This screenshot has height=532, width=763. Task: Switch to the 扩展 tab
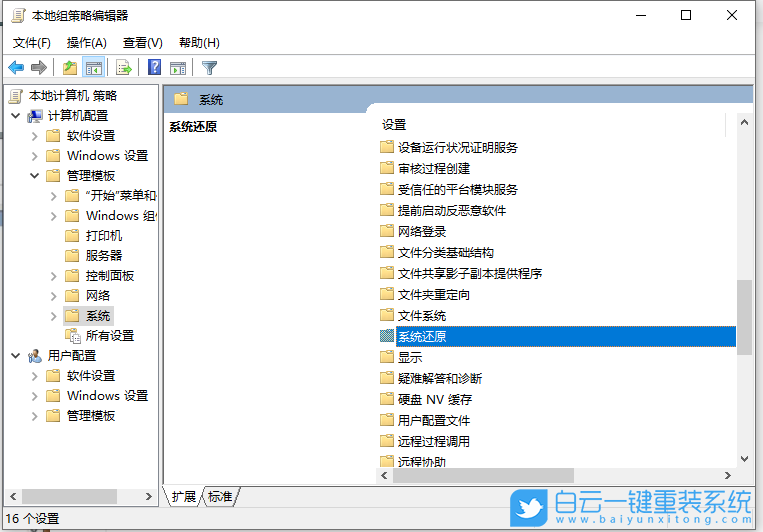click(184, 496)
